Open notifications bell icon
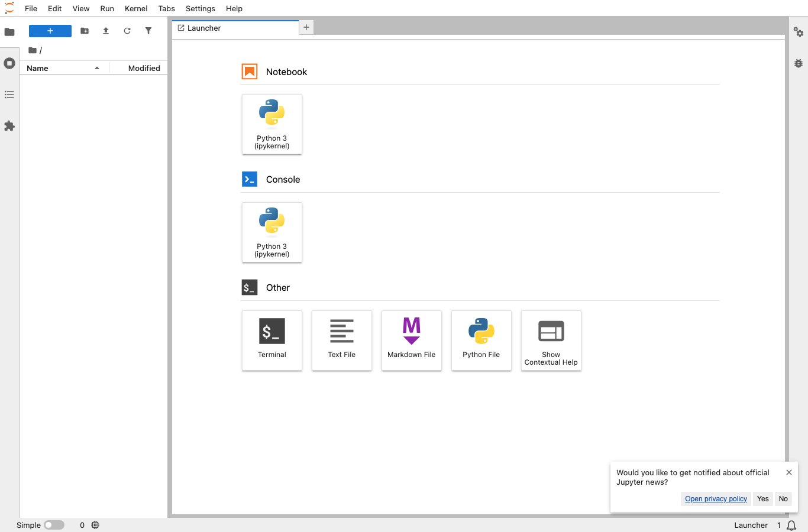The width and height of the screenshot is (808, 532). click(791, 525)
